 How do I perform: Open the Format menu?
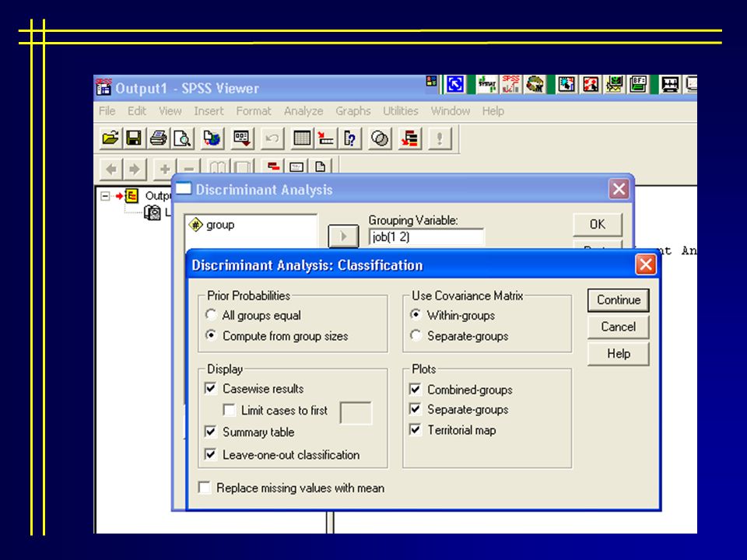pyautogui.click(x=254, y=111)
